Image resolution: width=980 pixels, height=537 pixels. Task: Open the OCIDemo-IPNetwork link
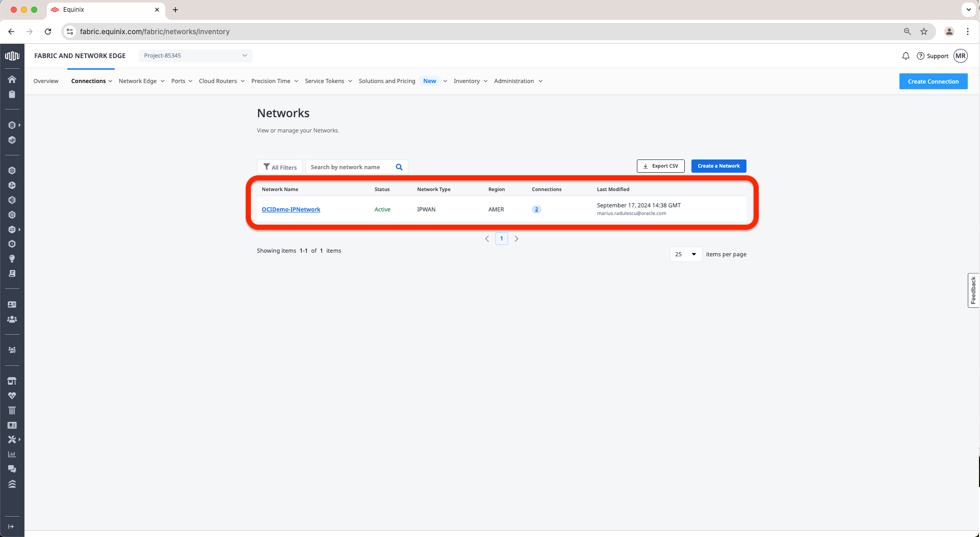291,209
